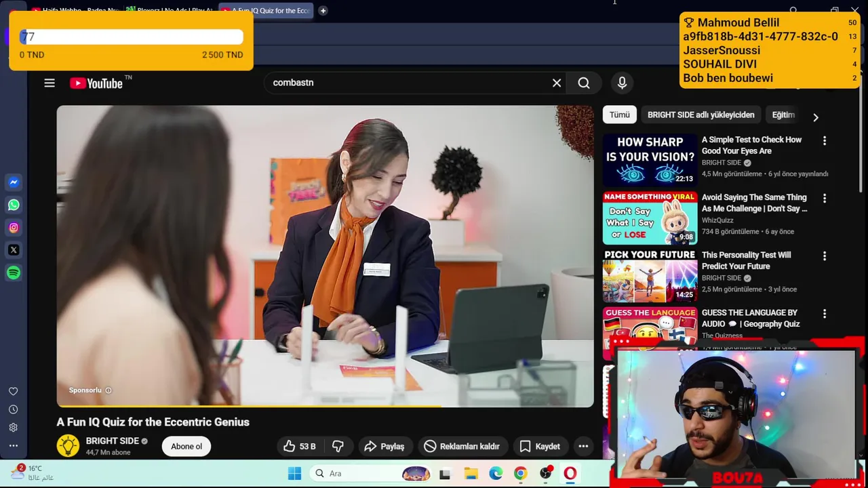Switch to the A Fun IQ Quiz tab
This screenshot has height=488, width=868.
266,11
